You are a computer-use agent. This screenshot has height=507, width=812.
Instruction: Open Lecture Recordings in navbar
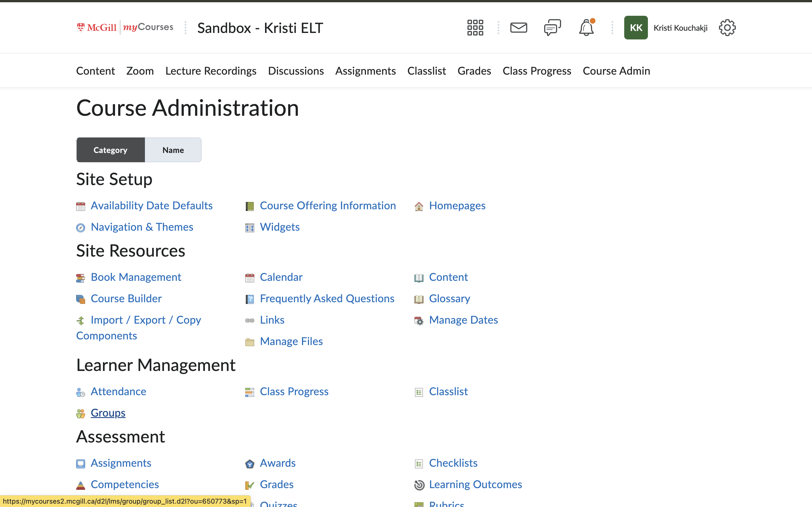[x=211, y=71]
